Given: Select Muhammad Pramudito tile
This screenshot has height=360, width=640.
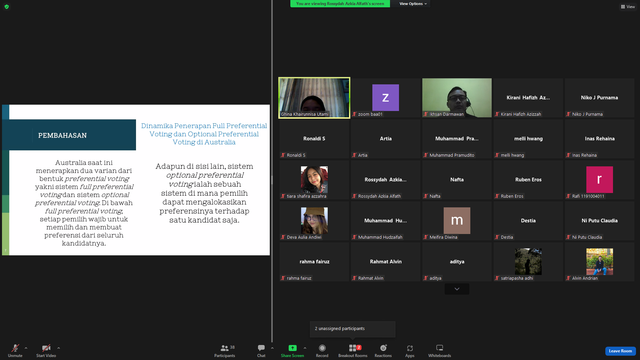Looking at the screenshot, I should 457,139.
